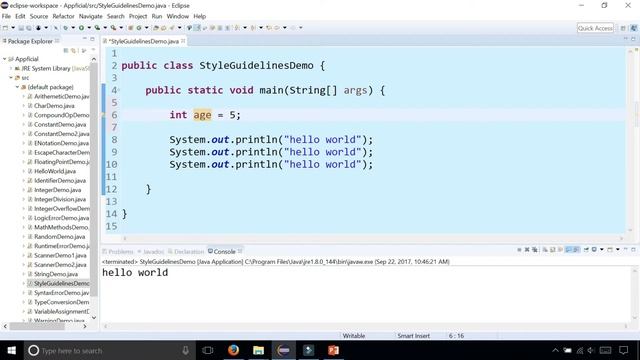Image resolution: width=640 pixels, height=360 pixels.
Task: Toggle Link with Editor in Package Explorer
Action: click(x=73, y=51)
